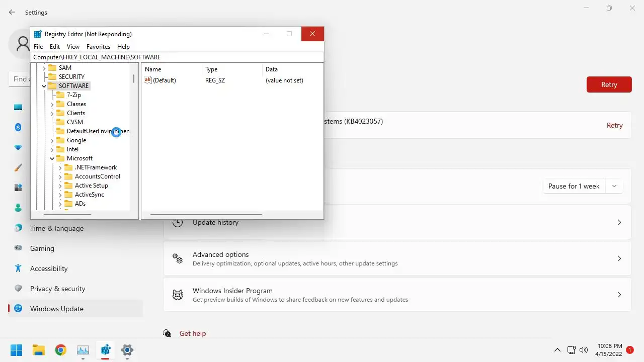The image size is (644, 362).
Task: Select the Classes folder icon
Action: tap(60, 104)
